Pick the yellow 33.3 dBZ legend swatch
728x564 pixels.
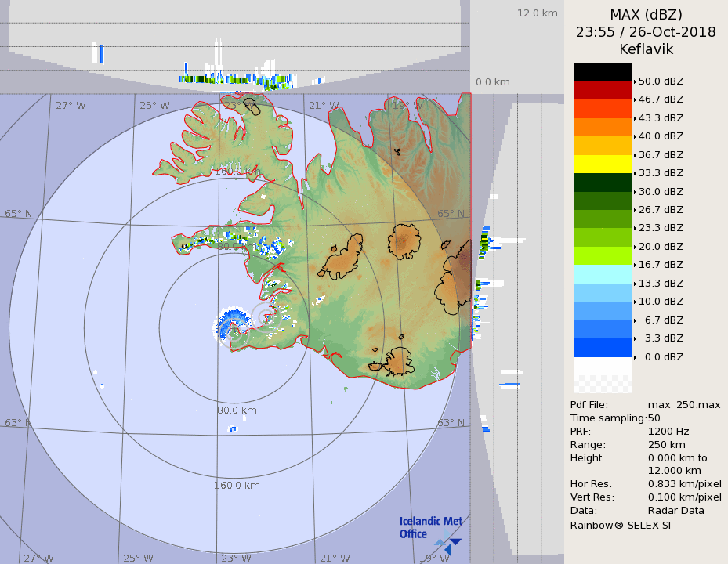(x=602, y=164)
